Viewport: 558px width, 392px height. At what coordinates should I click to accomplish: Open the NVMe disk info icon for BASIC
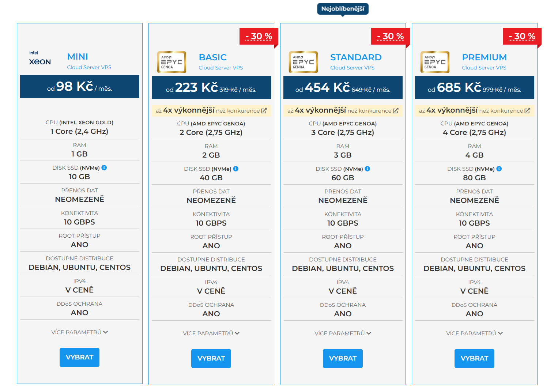click(236, 169)
